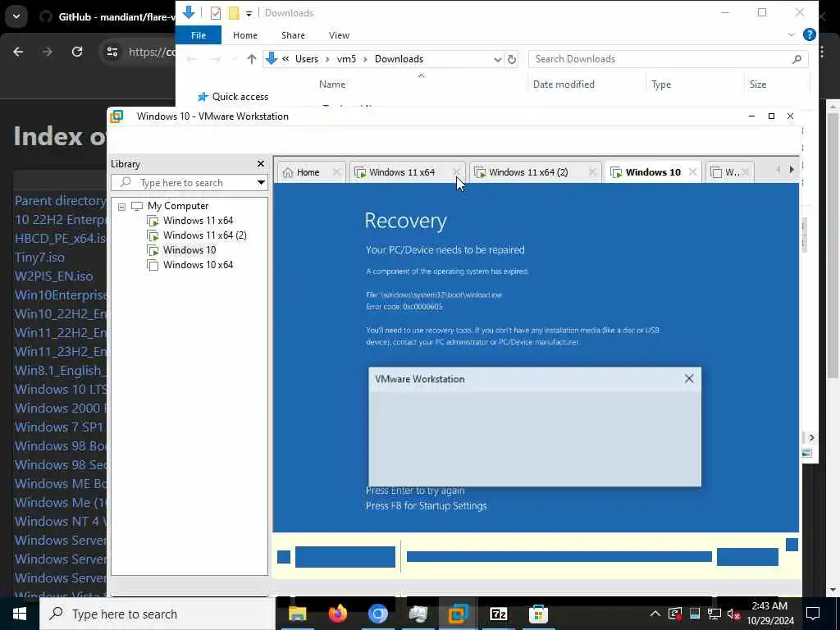This screenshot has height=630, width=840.
Task: Open File Explorer from taskbar
Action: click(x=297, y=614)
